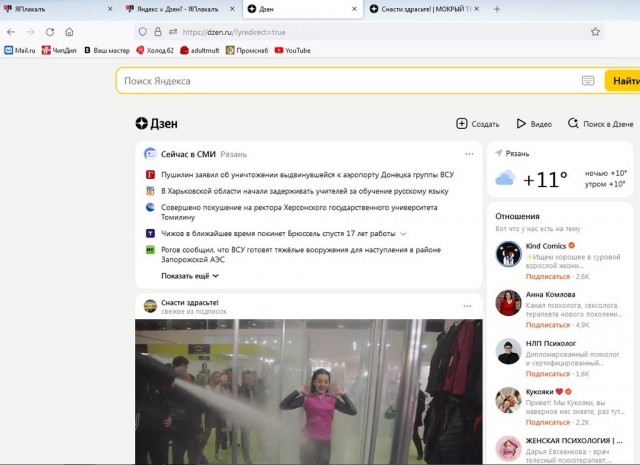640x465 pixels.
Task: Open the Харьковской области учителей news
Action: 304,191
